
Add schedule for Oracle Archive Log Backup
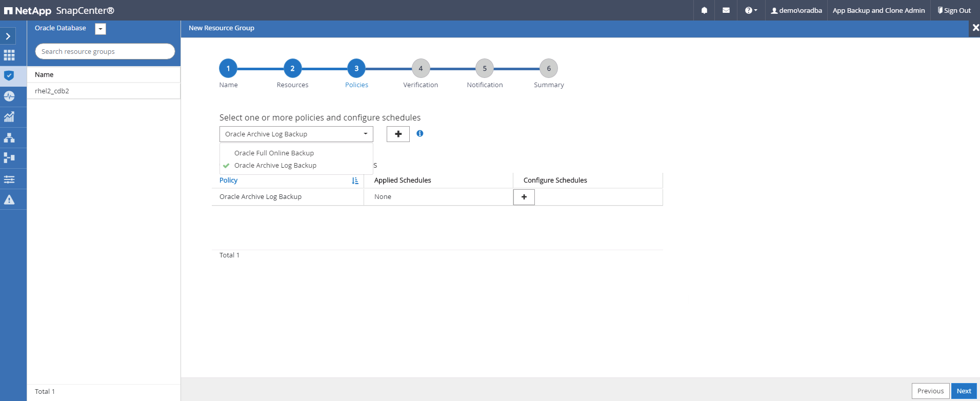[x=524, y=197]
